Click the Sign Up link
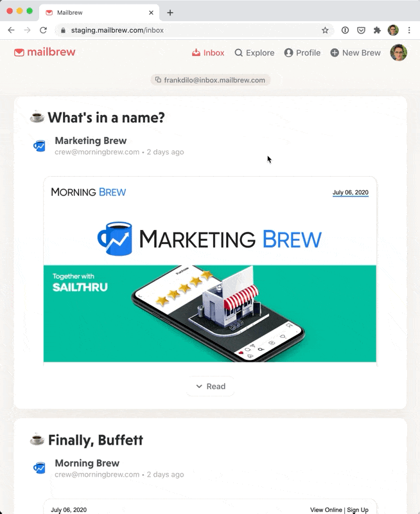 point(358,510)
